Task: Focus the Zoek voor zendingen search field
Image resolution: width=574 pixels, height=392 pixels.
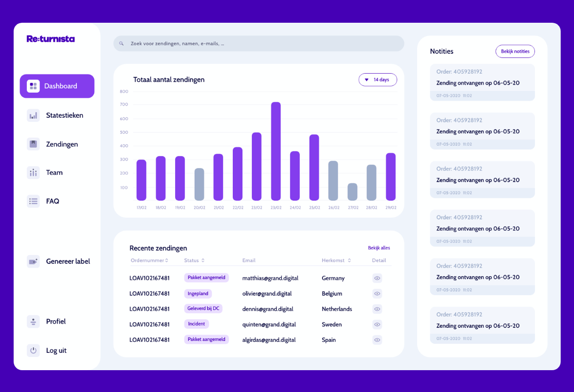Action: (259, 44)
